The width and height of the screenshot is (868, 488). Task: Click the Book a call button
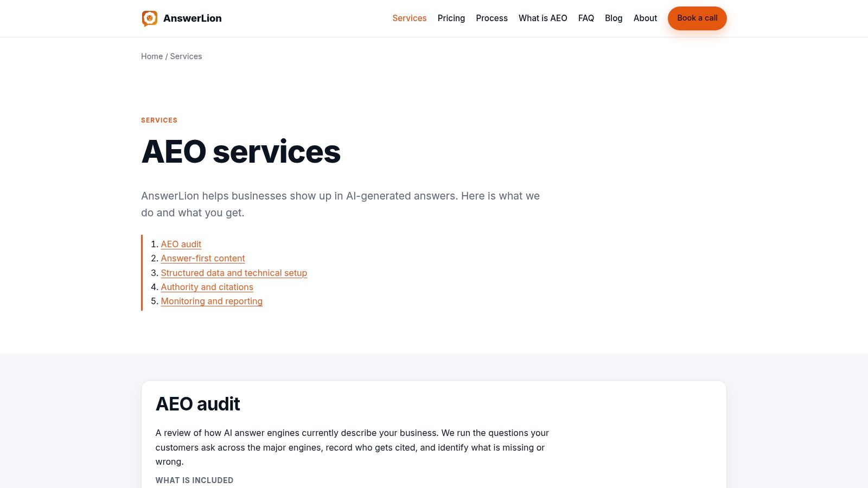[x=697, y=18]
